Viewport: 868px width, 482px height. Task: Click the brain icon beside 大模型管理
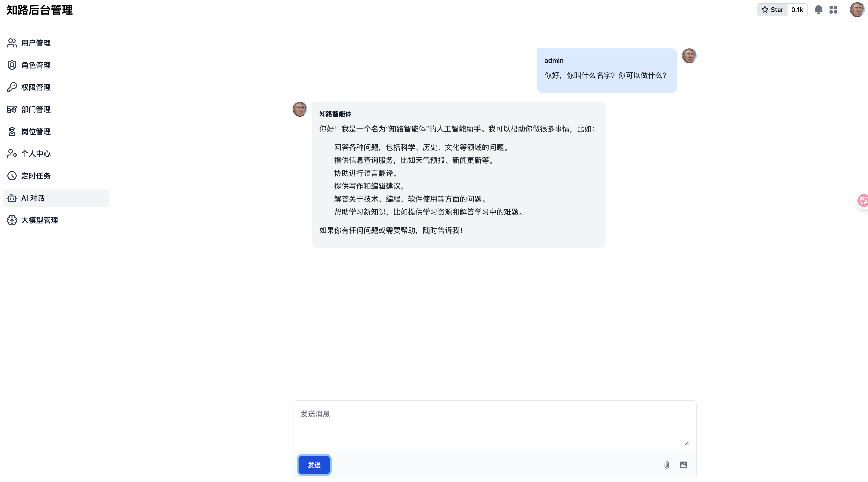(x=12, y=220)
